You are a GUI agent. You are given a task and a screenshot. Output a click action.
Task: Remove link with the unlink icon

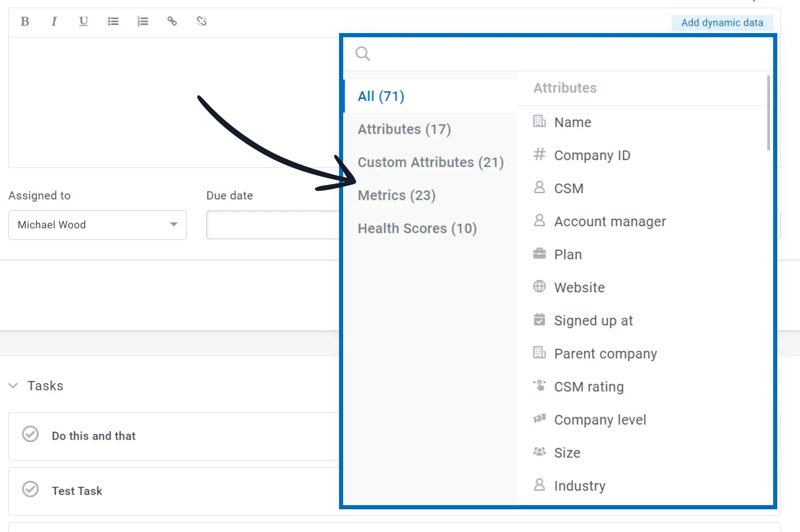tap(202, 21)
